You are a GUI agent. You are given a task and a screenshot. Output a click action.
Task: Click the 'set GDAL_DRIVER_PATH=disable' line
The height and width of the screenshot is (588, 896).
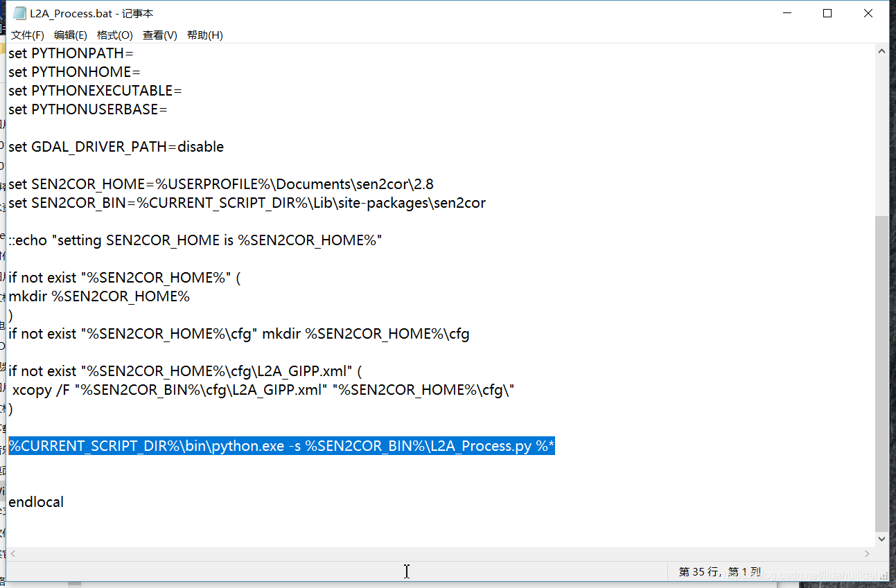pos(116,147)
